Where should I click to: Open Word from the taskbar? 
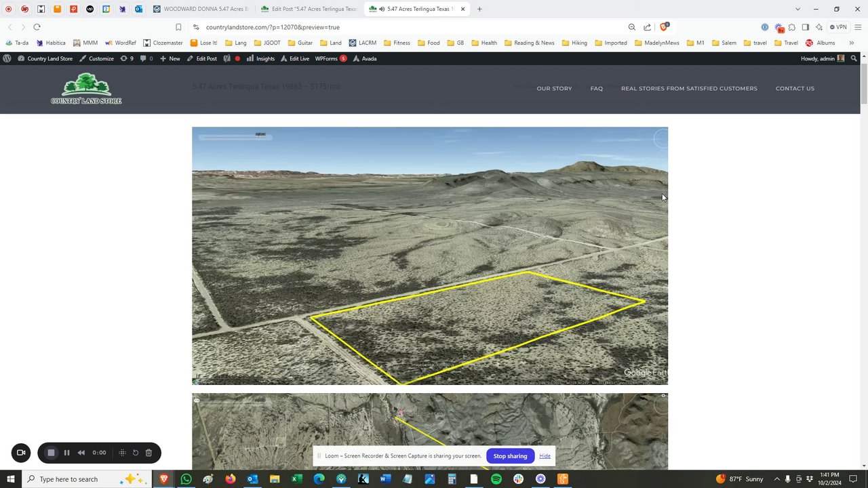[385, 479]
